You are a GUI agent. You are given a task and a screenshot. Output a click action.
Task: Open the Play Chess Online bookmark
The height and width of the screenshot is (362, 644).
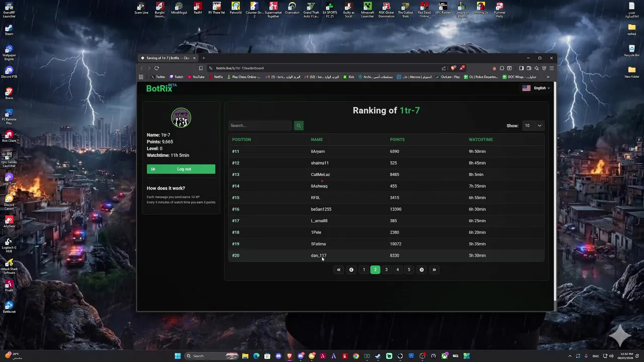click(244, 77)
